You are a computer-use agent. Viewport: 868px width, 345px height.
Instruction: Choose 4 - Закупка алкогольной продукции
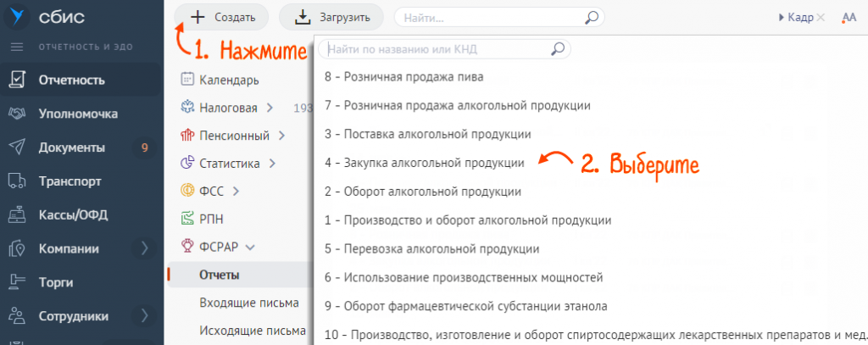click(424, 163)
